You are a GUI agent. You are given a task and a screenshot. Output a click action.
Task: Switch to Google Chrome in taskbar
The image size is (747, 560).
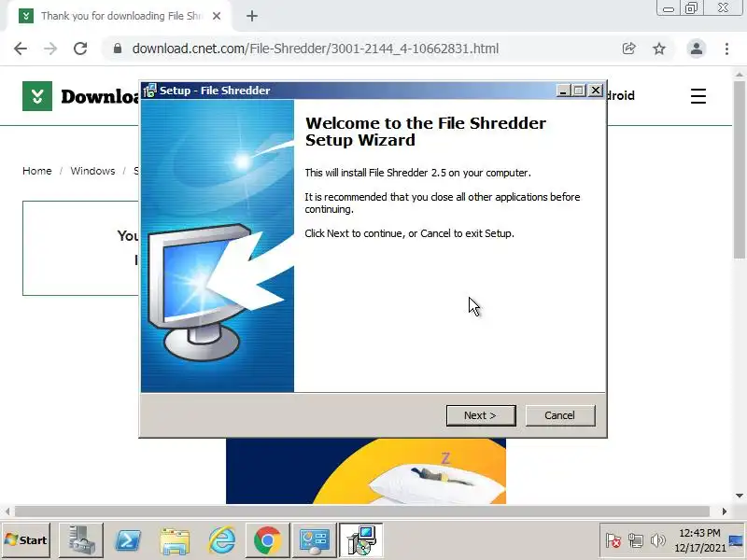coord(268,540)
